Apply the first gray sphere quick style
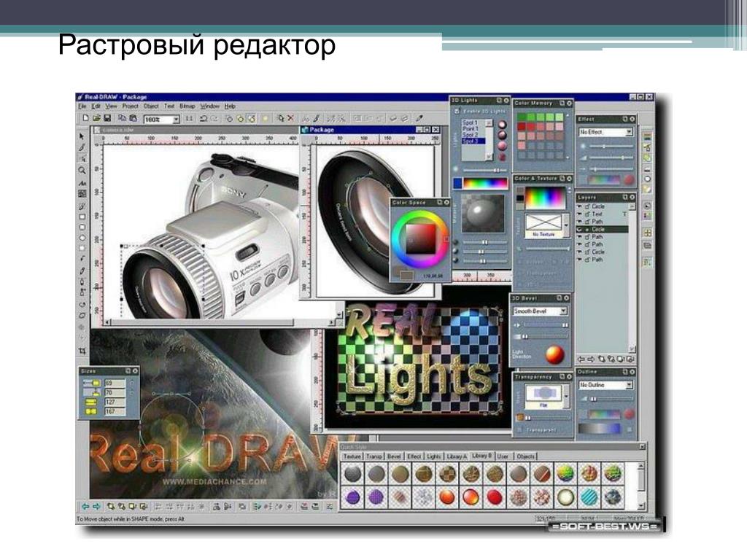Screen dimensions: 747x560 point(353,474)
